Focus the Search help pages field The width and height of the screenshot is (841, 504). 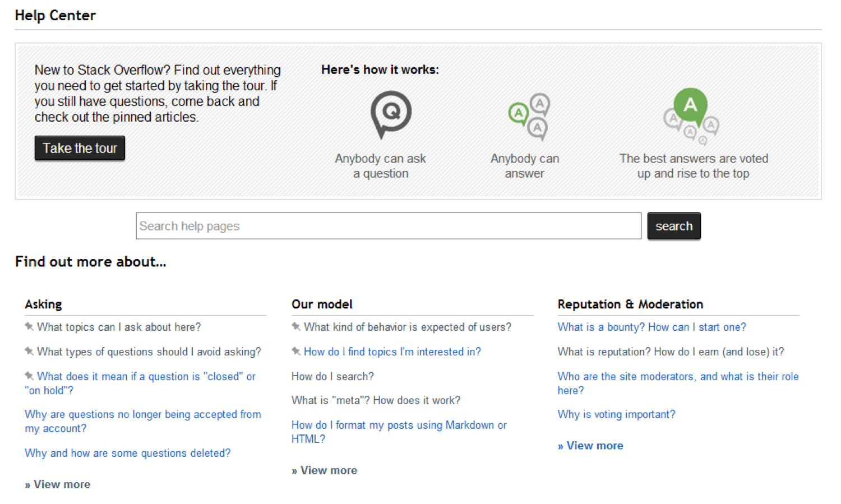pyautogui.click(x=389, y=226)
